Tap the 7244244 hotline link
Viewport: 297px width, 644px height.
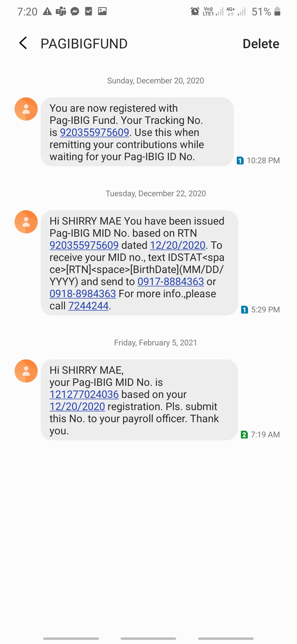tap(88, 306)
